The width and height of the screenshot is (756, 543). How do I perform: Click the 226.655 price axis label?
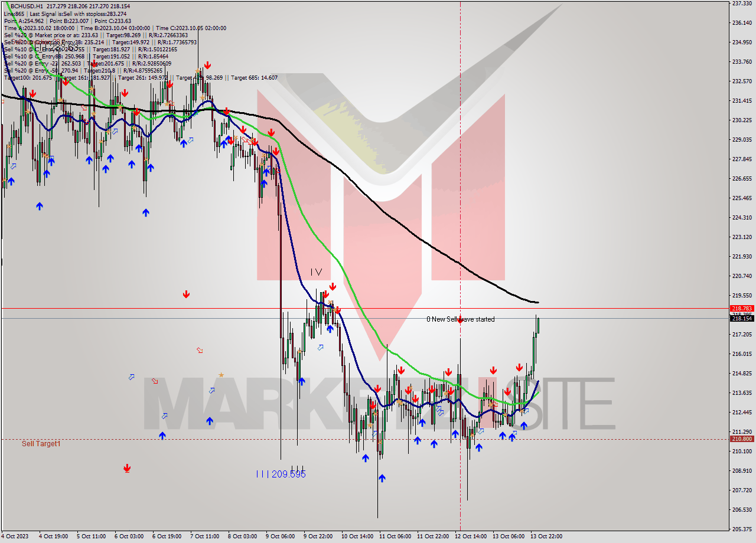pyautogui.click(x=742, y=179)
